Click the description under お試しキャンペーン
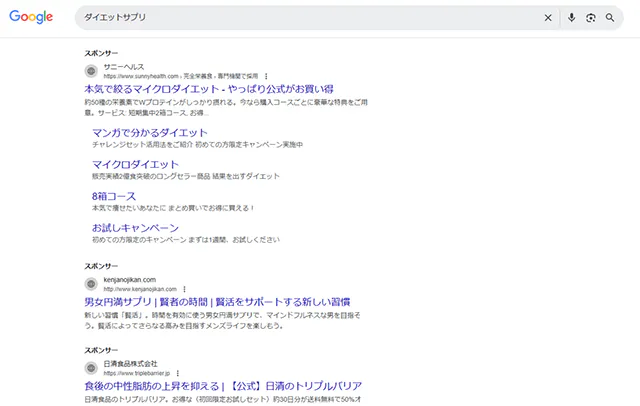The width and height of the screenshot is (640, 406). coord(186,240)
